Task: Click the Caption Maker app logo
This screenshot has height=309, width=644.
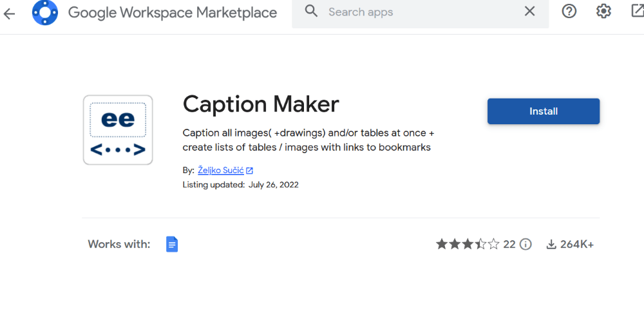Action: [118, 130]
